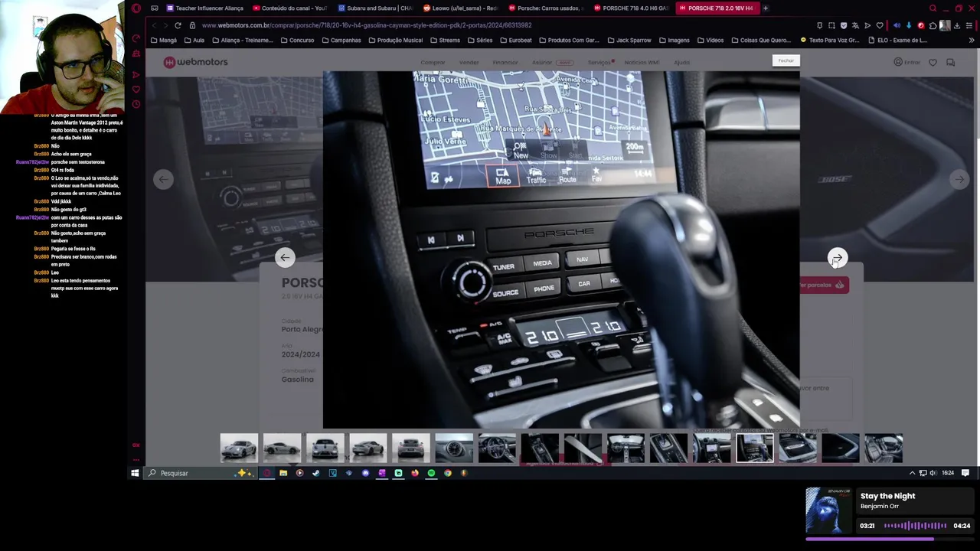Switch to Teacher Influencer Aliança tab
Screen dimensions: 980x551
point(204,8)
